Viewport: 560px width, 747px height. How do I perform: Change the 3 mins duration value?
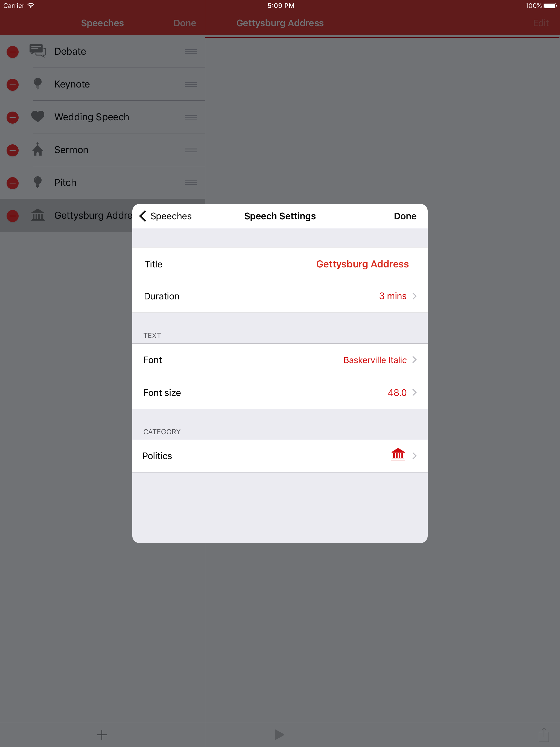392,296
